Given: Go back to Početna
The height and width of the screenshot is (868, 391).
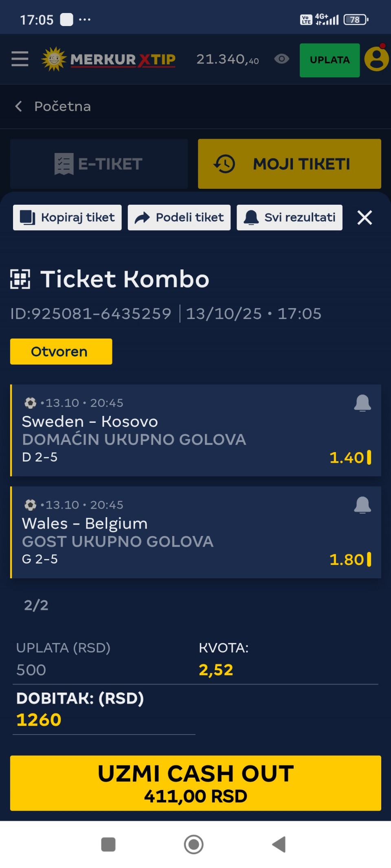Looking at the screenshot, I should [53, 107].
